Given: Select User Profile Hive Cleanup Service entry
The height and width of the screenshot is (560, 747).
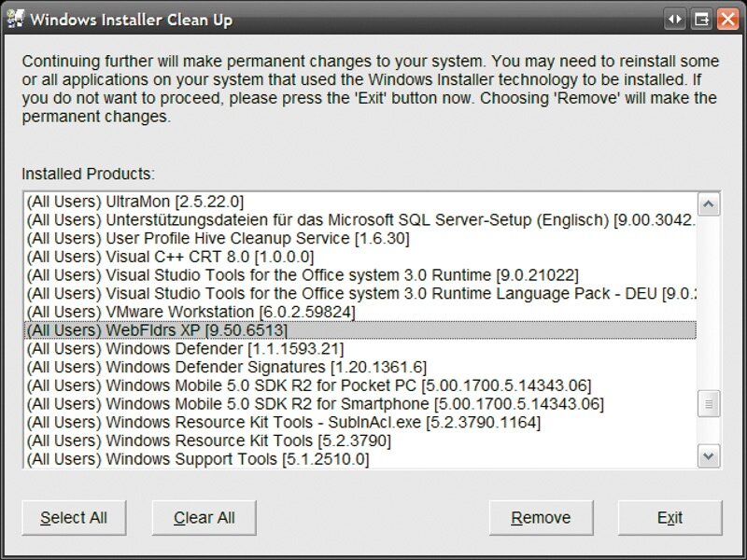Looking at the screenshot, I should click(x=204, y=238).
